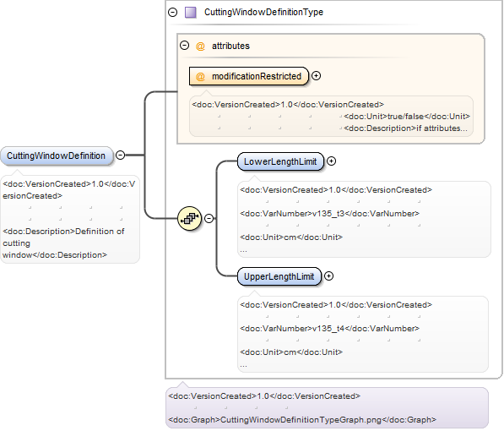Collapse the sequence compositor children
The height and width of the screenshot is (431, 504).
click(x=209, y=219)
